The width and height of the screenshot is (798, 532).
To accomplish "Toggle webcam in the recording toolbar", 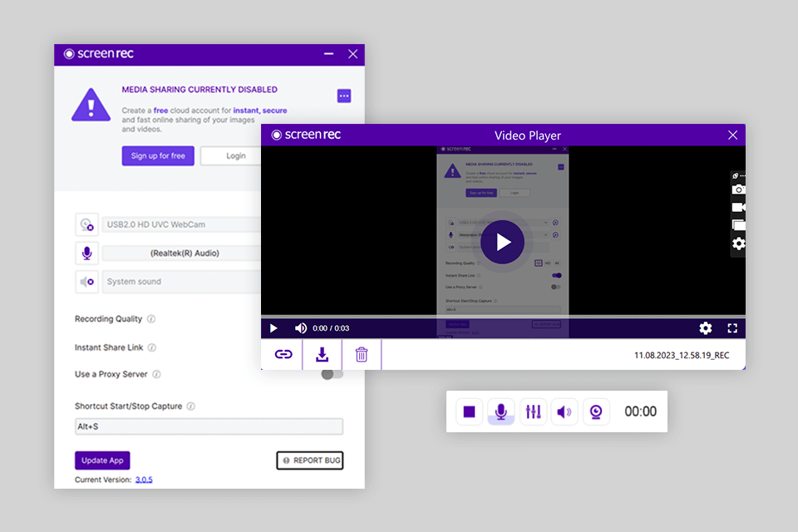I will pos(596,411).
